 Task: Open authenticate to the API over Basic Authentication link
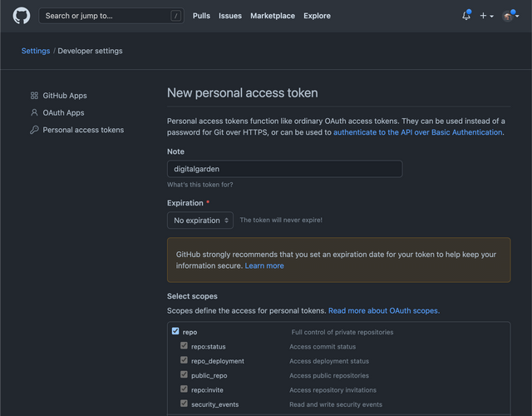click(417, 132)
